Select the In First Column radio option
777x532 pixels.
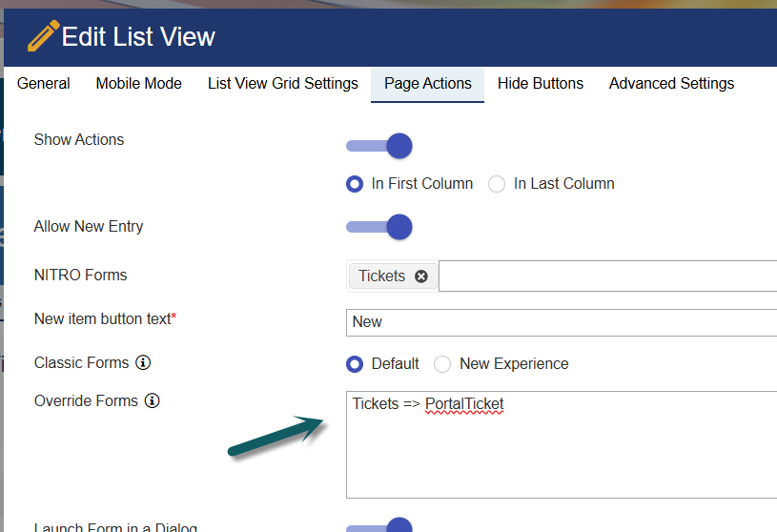coord(355,184)
